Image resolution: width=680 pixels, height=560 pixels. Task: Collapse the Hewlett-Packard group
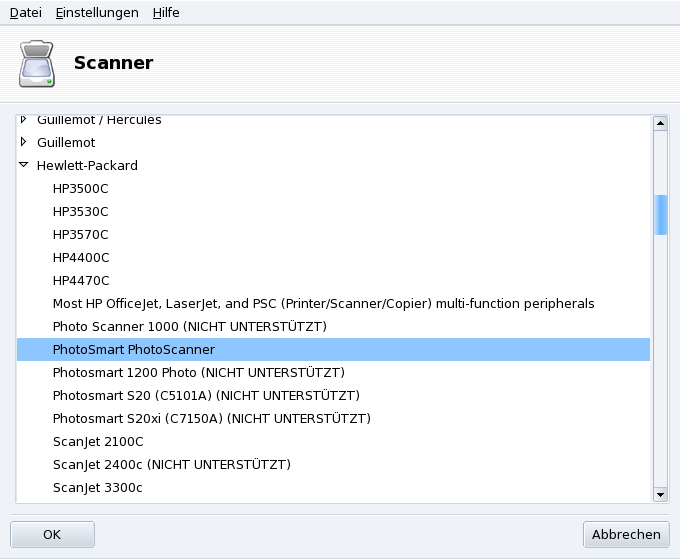click(24, 165)
